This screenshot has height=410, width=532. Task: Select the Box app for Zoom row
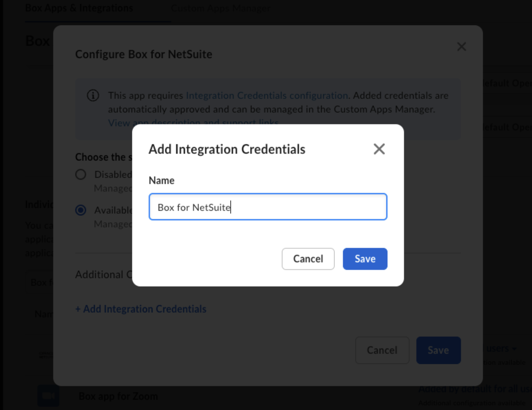(x=118, y=396)
